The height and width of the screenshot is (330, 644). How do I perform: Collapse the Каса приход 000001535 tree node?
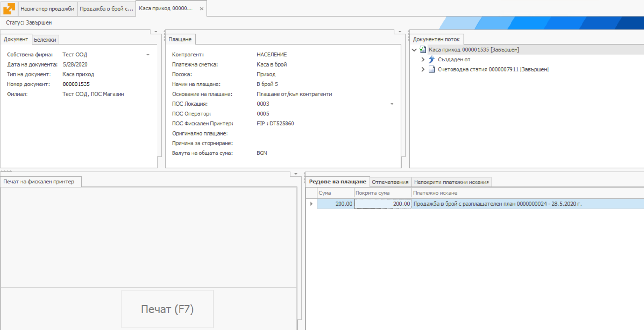click(x=414, y=50)
